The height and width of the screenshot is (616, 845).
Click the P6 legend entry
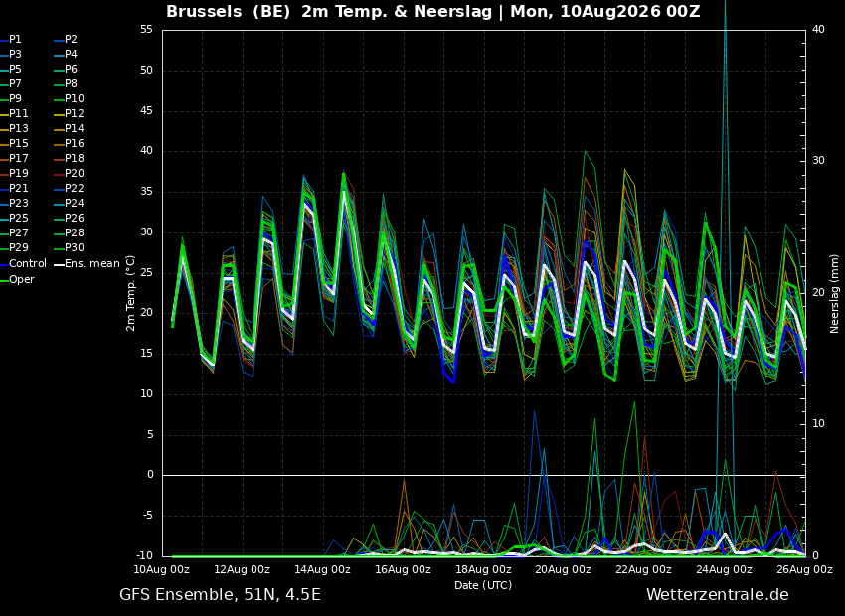tap(67, 69)
